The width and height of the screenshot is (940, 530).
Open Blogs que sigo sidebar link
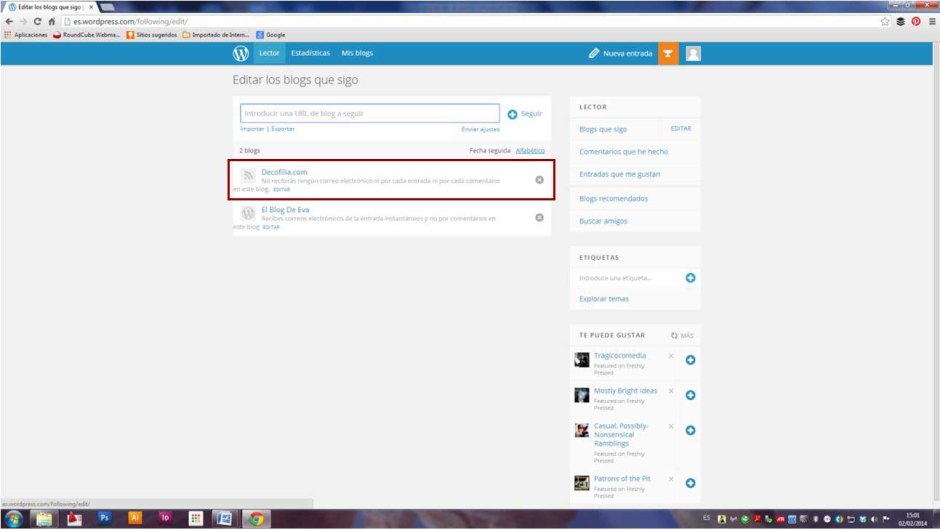point(603,130)
